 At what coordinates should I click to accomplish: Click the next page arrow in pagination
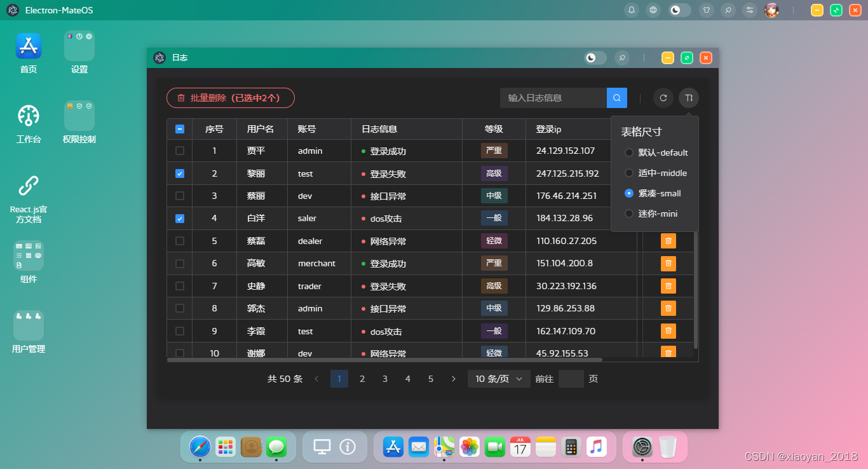click(454, 379)
